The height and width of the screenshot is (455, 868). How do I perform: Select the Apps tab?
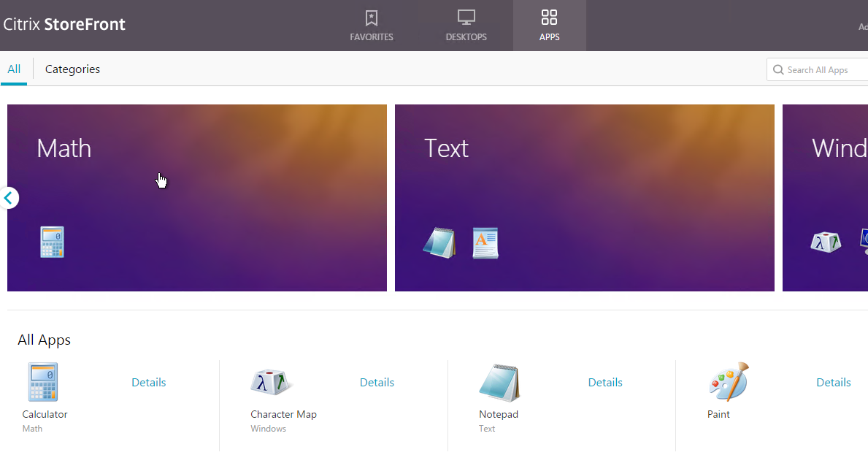pos(549,26)
